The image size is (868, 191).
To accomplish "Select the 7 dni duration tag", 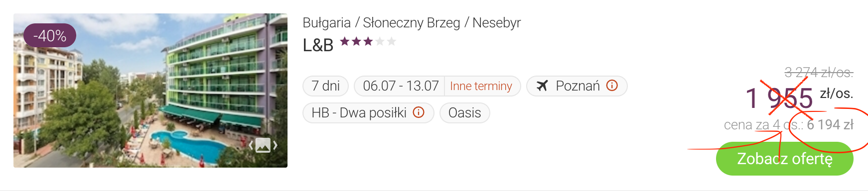I will pyautogui.click(x=325, y=86).
